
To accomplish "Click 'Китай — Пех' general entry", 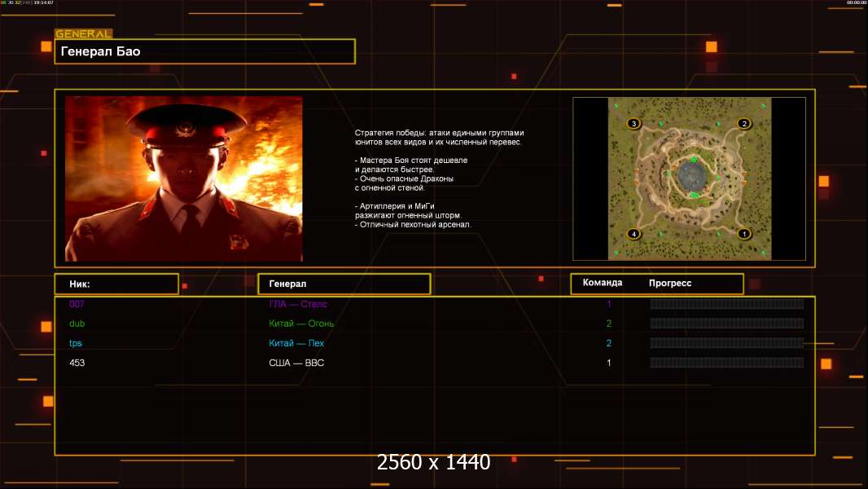I will point(296,343).
